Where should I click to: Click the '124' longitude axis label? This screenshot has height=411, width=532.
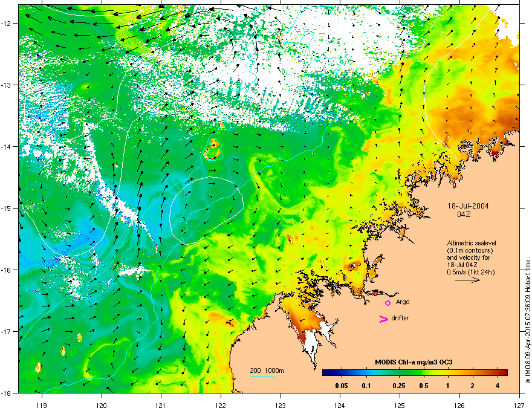340,405
